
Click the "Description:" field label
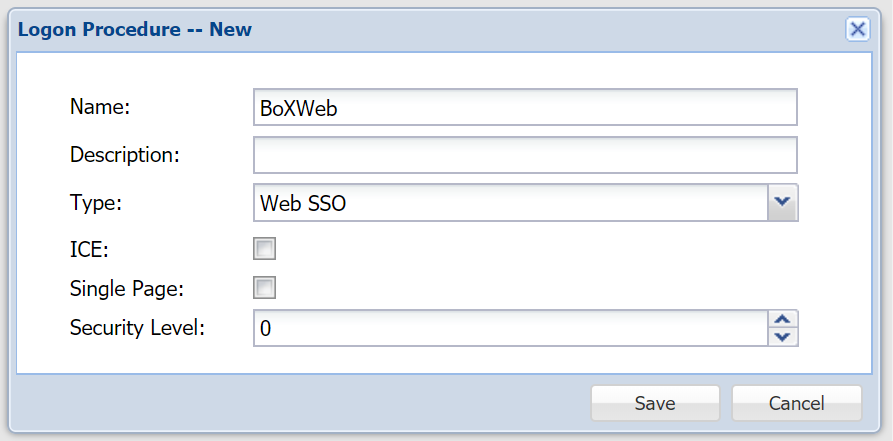coord(124,154)
